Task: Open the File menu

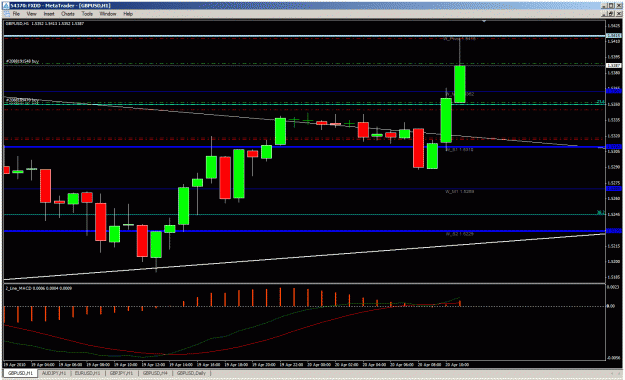Action: 16,14
